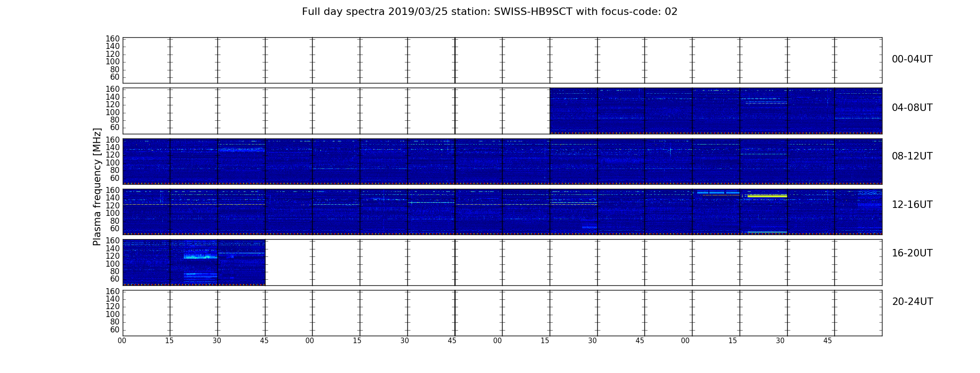Click the low-frequency cyan band near 70 MHz, 16-20UT
The width and height of the screenshot is (980, 373).
click(x=200, y=276)
